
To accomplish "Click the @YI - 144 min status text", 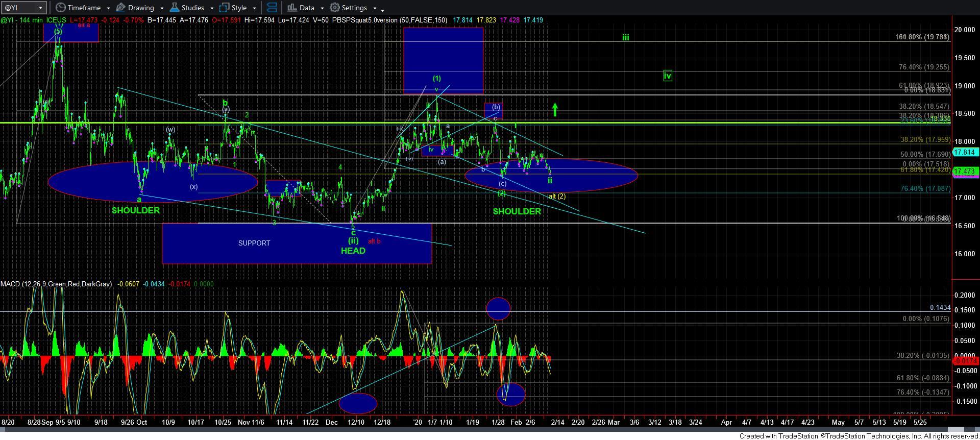I will [x=21, y=20].
